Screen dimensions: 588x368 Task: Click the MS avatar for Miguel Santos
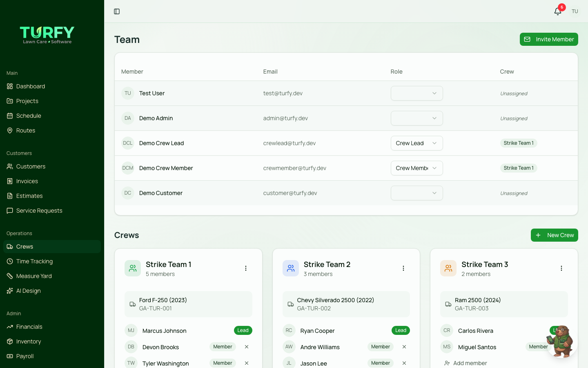(x=447, y=347)
